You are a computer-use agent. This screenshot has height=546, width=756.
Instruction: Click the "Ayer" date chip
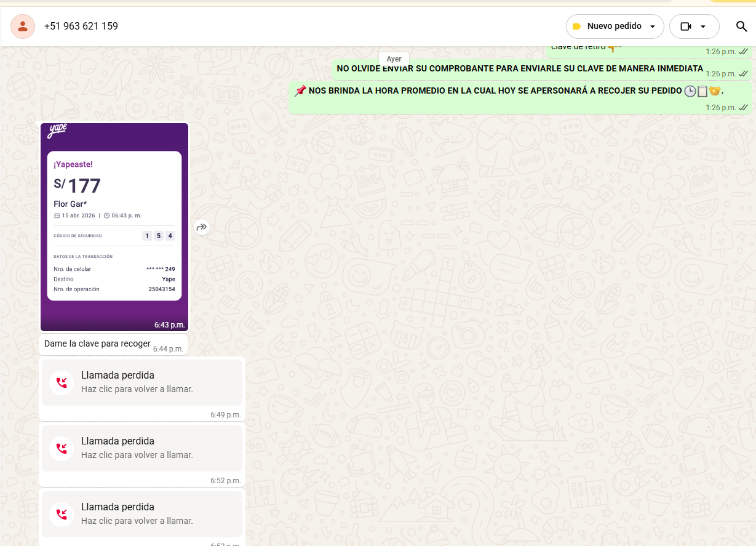394,59
